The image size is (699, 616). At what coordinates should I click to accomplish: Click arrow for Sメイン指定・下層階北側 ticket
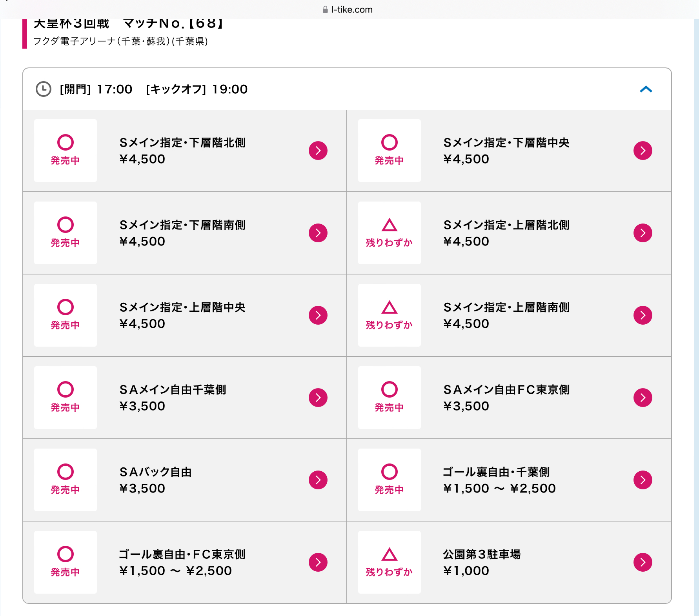318,151
